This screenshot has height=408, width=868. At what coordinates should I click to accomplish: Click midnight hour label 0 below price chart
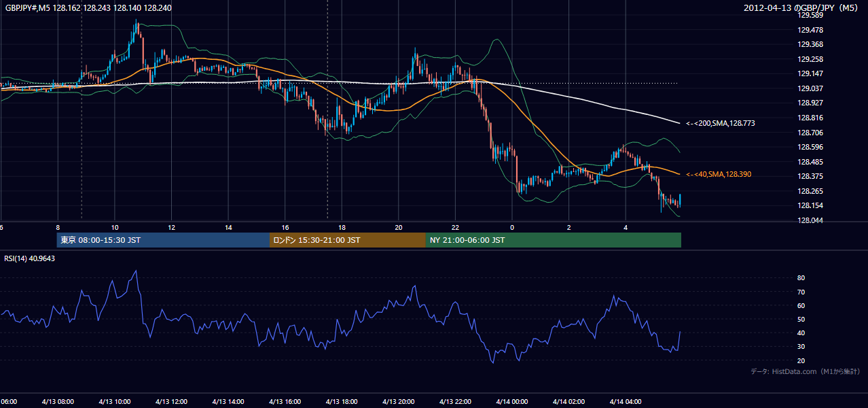tap(513, 227)
